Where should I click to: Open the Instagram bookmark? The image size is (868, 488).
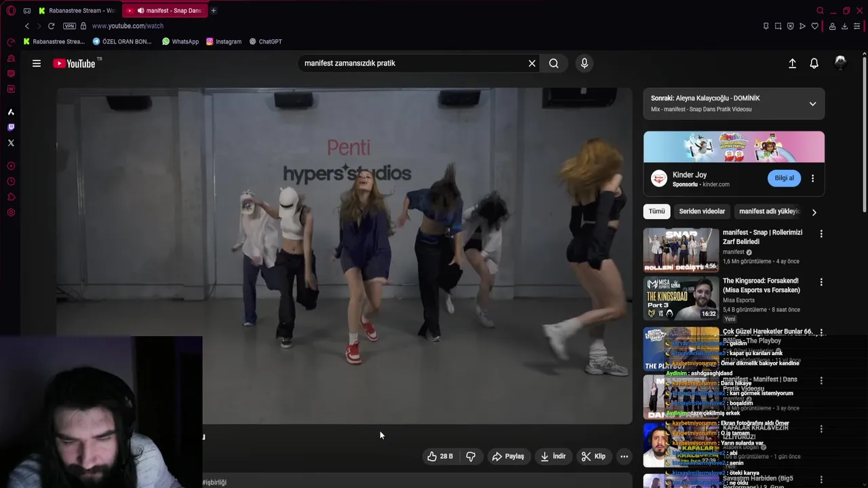pos(224,41)
